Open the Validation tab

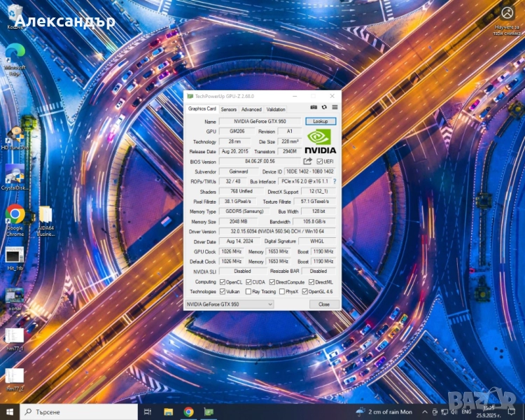tap(276, 109)
